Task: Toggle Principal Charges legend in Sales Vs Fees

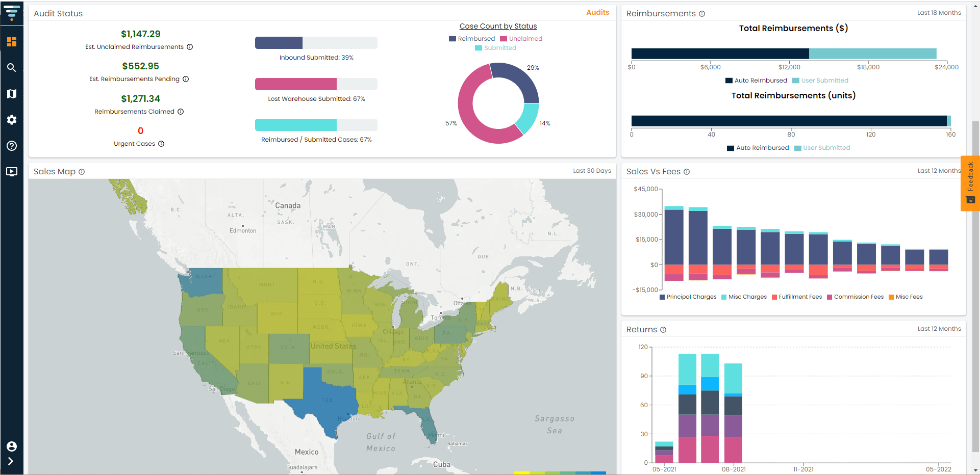Action: point(688,297)
